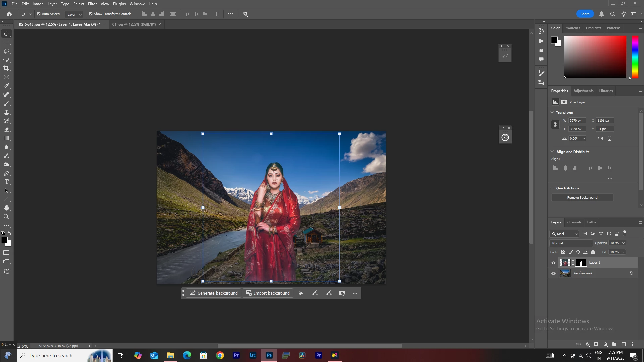This screenshot has height=362, width=644.
Task: Click the Remove Background button
Action: click(582, 198)
